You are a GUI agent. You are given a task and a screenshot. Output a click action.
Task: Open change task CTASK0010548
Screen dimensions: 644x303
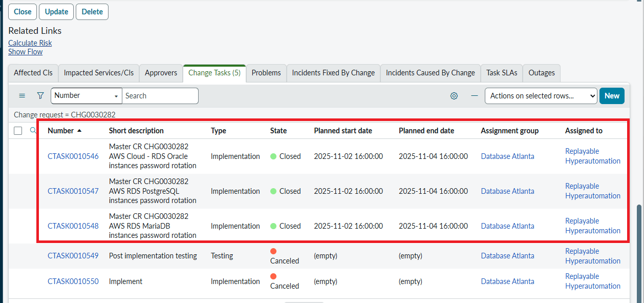click(73, 226)
